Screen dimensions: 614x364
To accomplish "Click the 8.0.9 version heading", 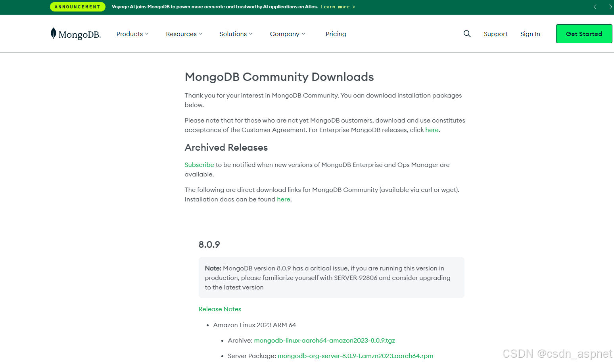I will 209,245.
